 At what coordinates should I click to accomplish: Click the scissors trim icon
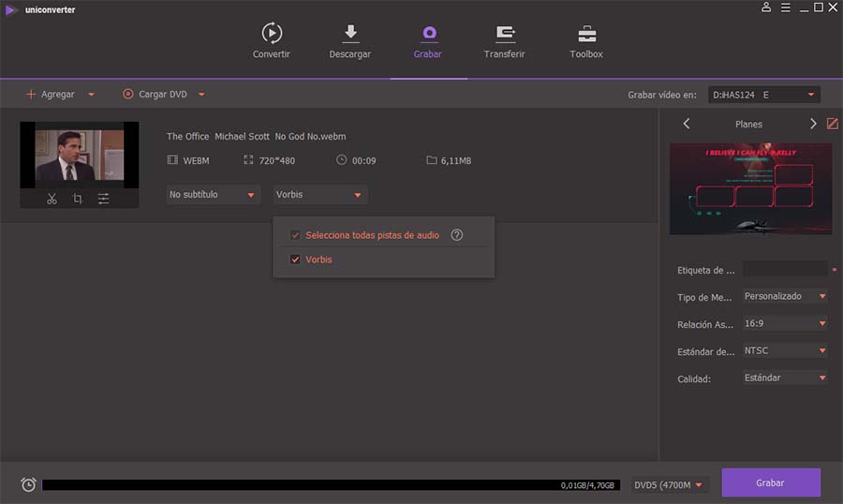[52, 199]
